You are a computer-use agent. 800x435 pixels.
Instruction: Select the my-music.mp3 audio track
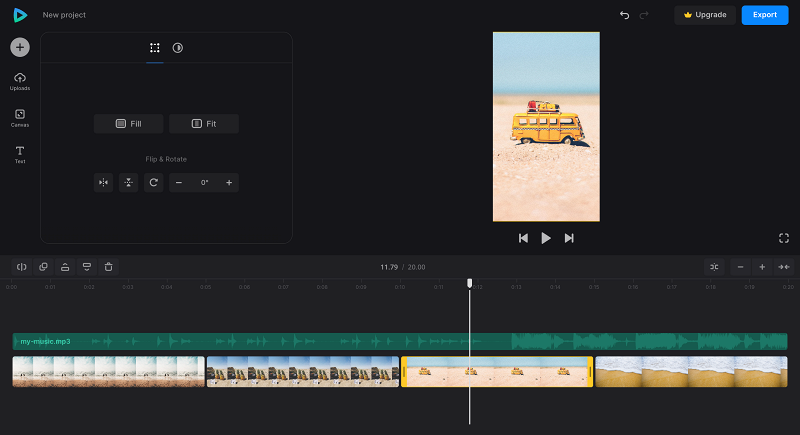coord(399,341)
